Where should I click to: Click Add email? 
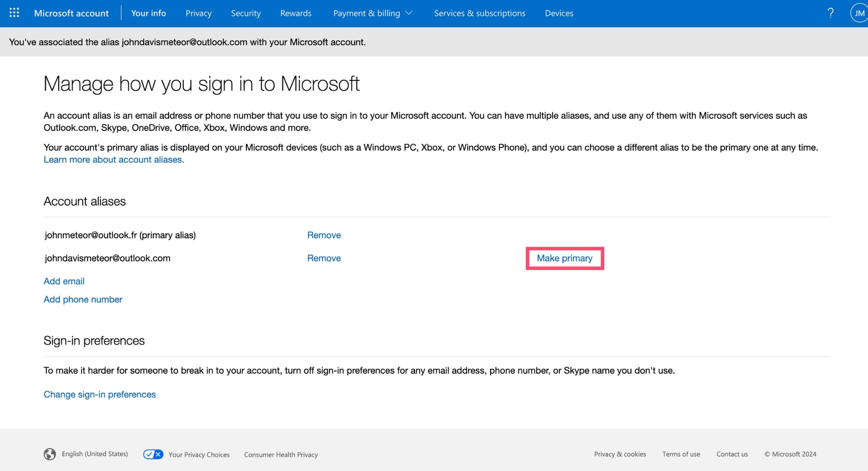pos(64,281)
